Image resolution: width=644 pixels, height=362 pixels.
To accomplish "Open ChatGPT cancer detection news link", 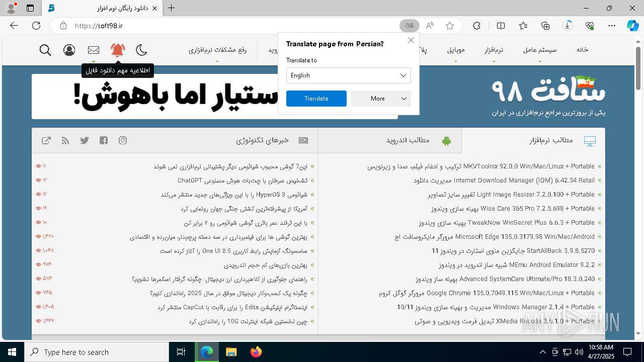I will (x=243, y=180).
